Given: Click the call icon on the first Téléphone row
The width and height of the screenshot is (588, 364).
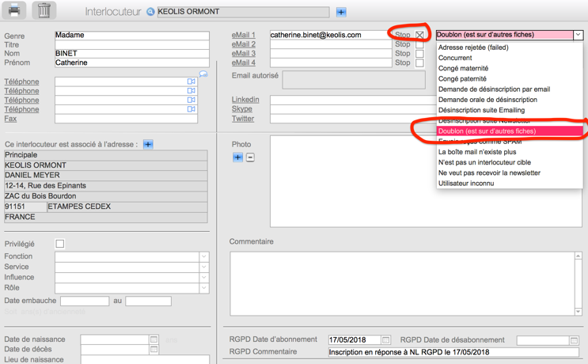Looking at the screenshot, I should tap(192, 82).
